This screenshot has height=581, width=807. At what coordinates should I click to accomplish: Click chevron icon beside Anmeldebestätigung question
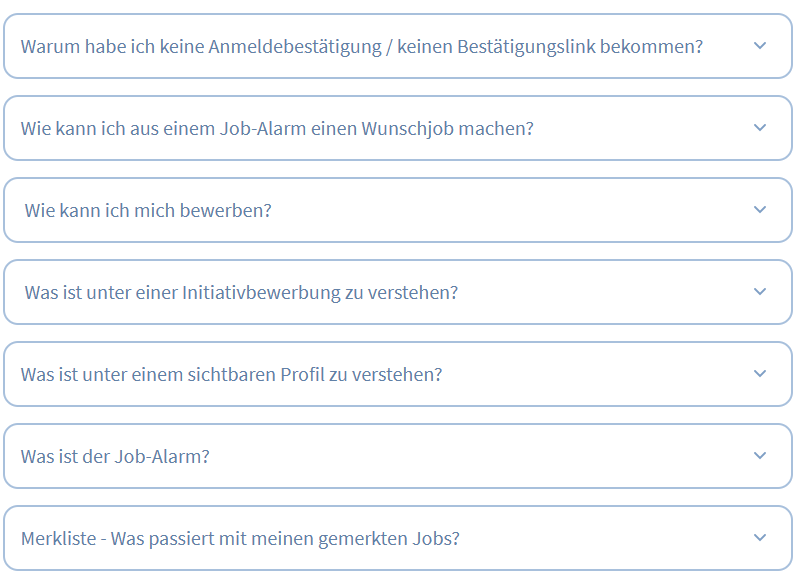(x=760, y=46)
